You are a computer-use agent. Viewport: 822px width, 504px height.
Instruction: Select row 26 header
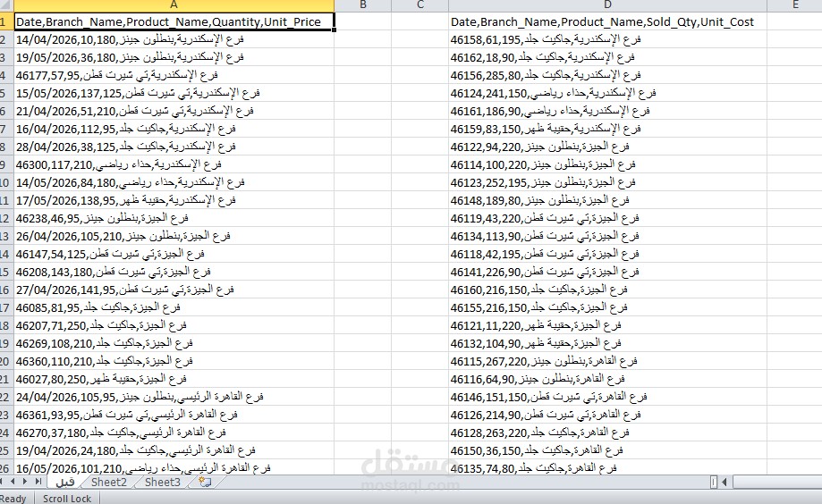[x=6, y=468]
